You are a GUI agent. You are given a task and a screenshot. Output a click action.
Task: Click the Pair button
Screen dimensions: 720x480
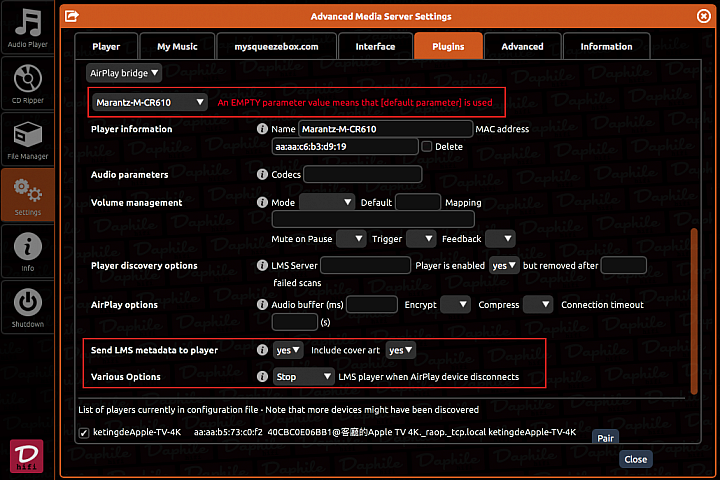[605, 437]
